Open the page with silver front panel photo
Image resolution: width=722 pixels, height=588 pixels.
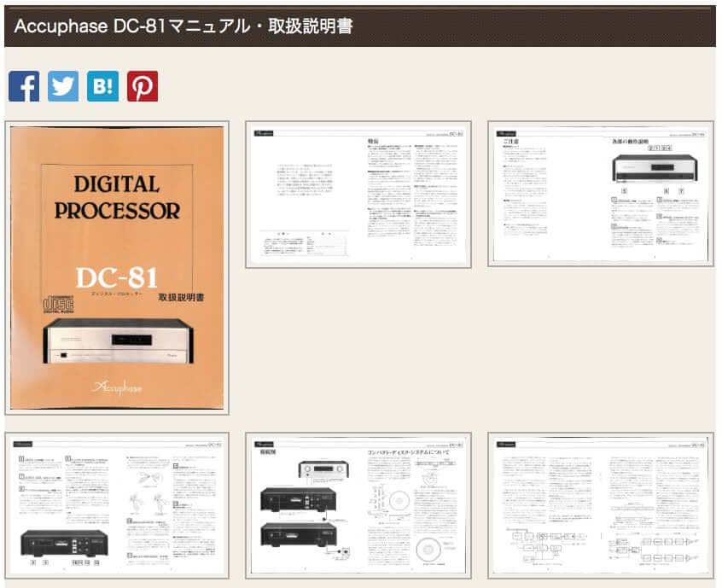point(601,194)
